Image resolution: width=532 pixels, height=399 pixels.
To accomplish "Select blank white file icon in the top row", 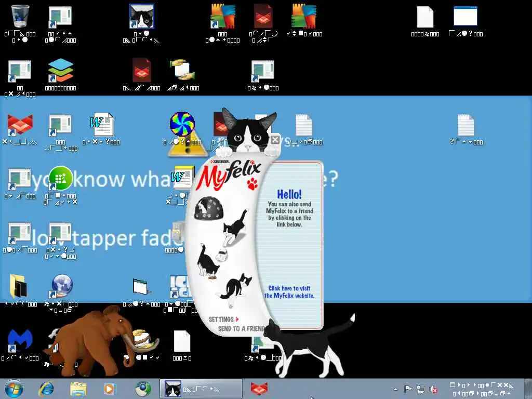I will pos(425,17).
